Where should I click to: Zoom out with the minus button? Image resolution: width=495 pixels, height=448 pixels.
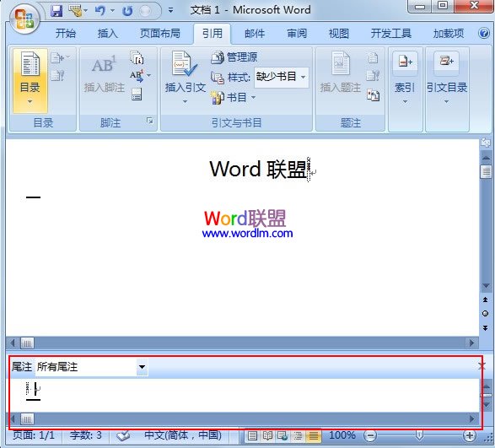point(370,436)
